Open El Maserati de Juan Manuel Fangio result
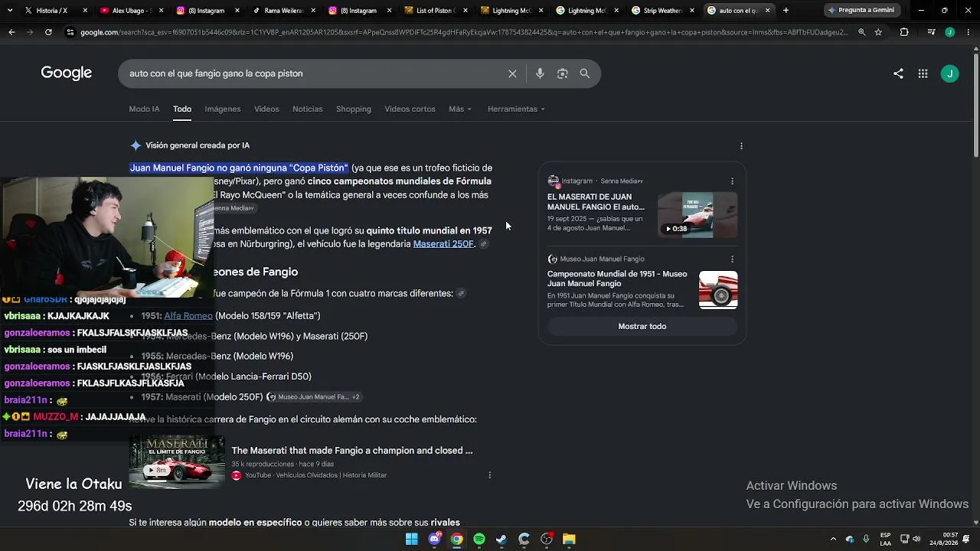The width and height of the screenshot is (980, 551). (x=596, y=202)
